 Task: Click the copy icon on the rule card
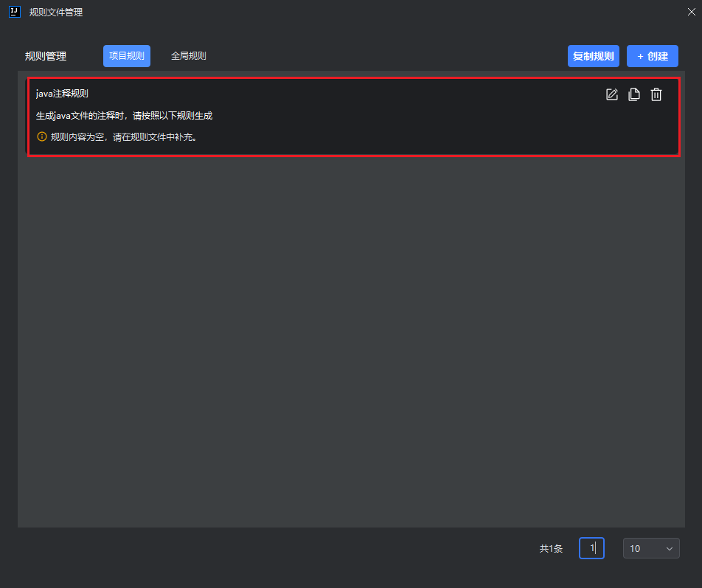633,94
